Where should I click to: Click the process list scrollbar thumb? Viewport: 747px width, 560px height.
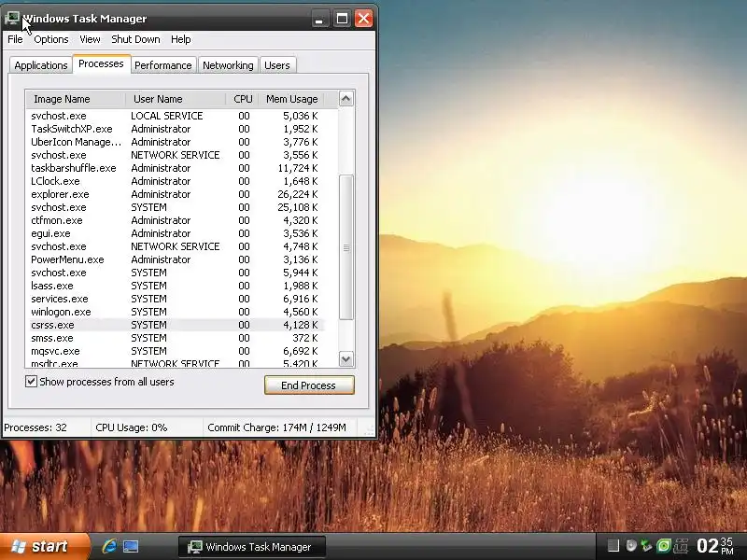click(x=345, y=247)
